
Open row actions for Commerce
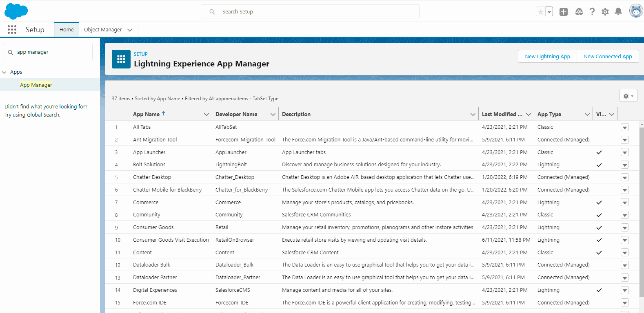pyautogui.click(x=624, y=203)
